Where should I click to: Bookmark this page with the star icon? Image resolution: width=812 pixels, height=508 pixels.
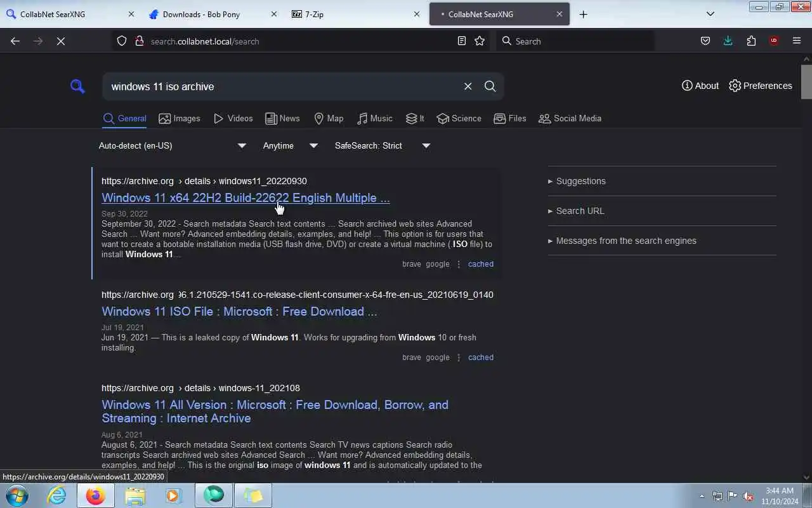[480, 41]
